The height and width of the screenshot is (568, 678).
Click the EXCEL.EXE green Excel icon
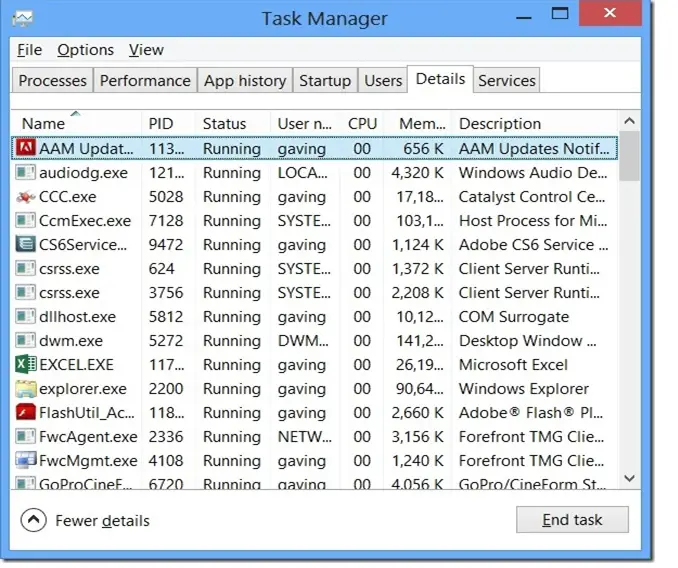click(x=26, y=364)
